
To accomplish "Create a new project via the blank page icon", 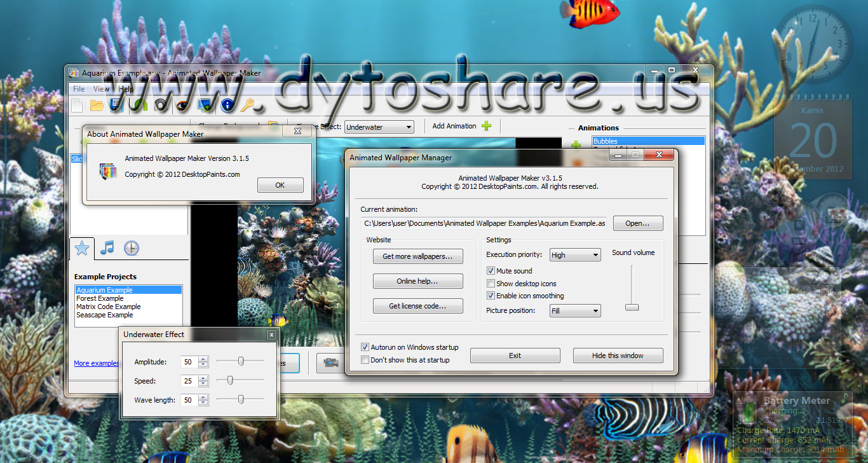I will click(78, 105).
